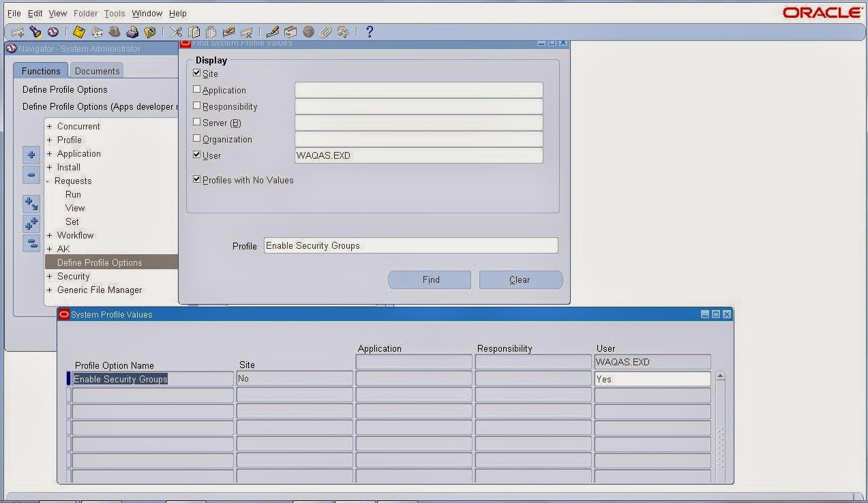
Task: Switch to the Documents tab
Action: pyautogui.click(x=97, y=70)
